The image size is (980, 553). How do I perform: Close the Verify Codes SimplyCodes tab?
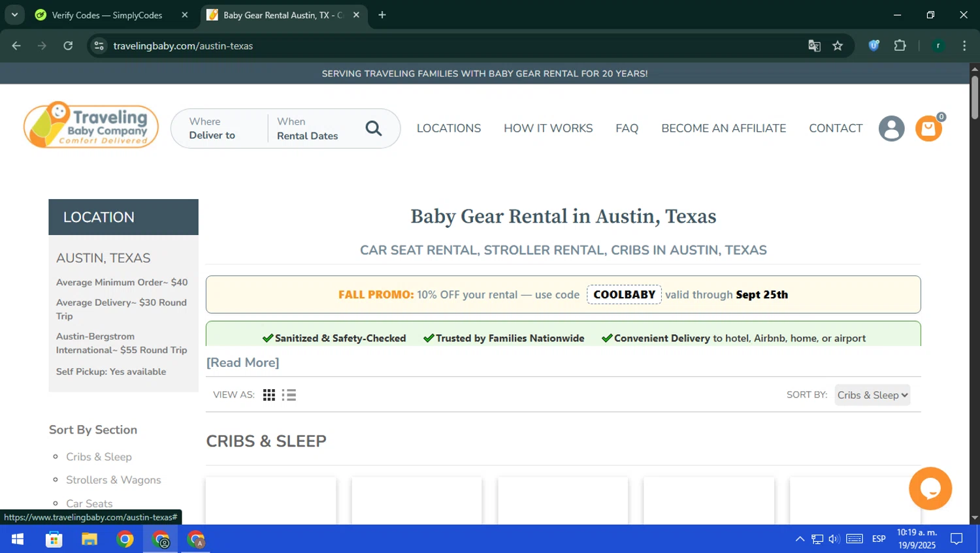click(x=185, y=15)
